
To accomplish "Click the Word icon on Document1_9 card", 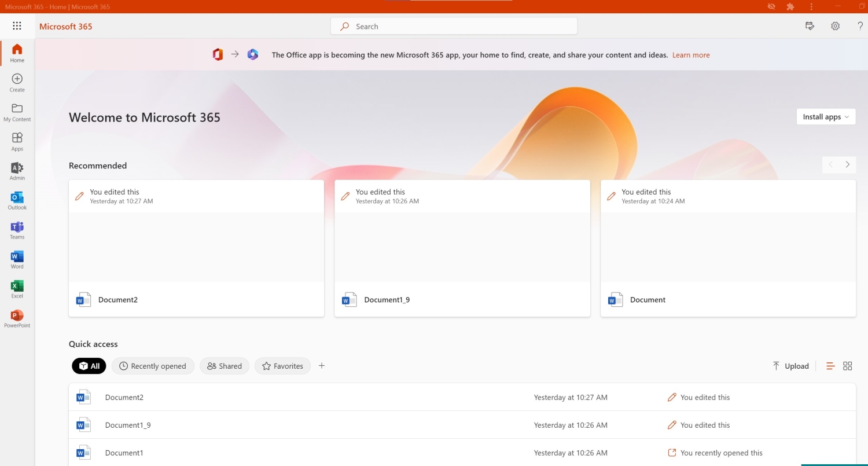I will pyautogui.click(x=350, y=300).
